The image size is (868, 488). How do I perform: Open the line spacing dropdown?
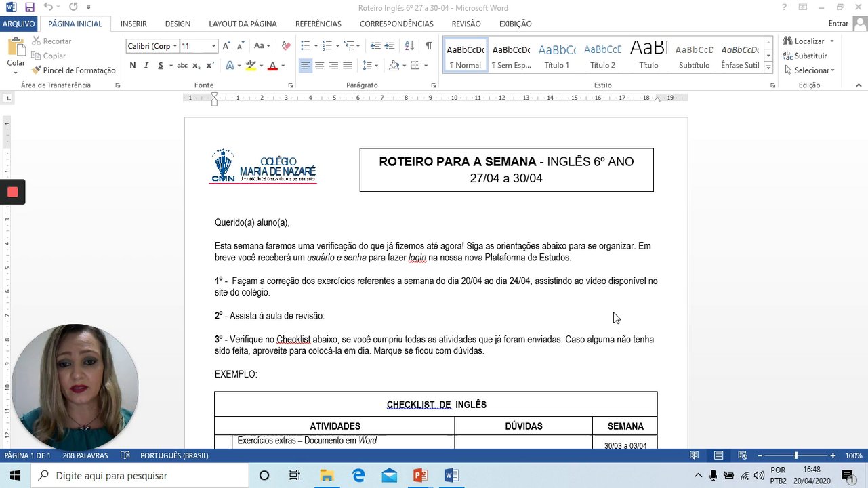tap(369, 66)
